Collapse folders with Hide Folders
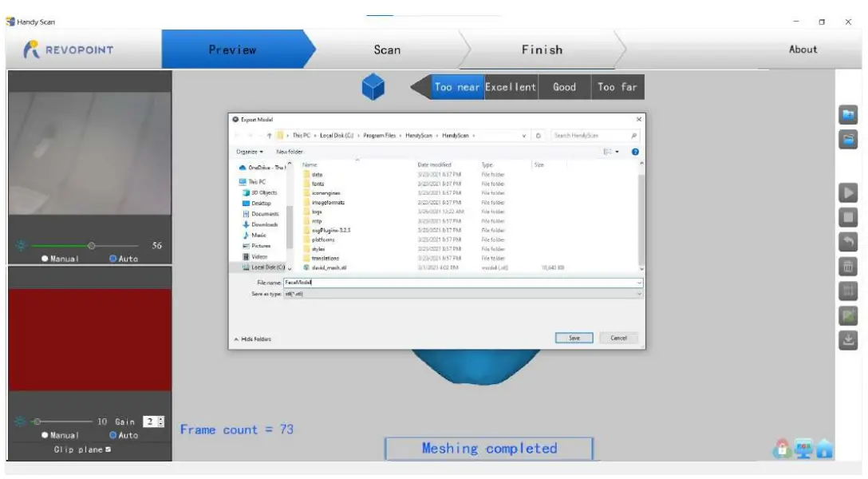Image resolution: width=868 pixels, height=479 pixels. point(252,339)
